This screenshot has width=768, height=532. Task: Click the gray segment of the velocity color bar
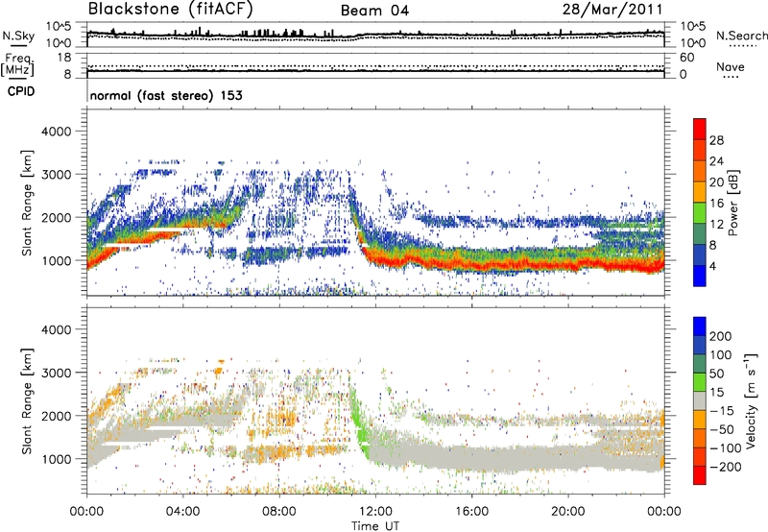(700, 400)
